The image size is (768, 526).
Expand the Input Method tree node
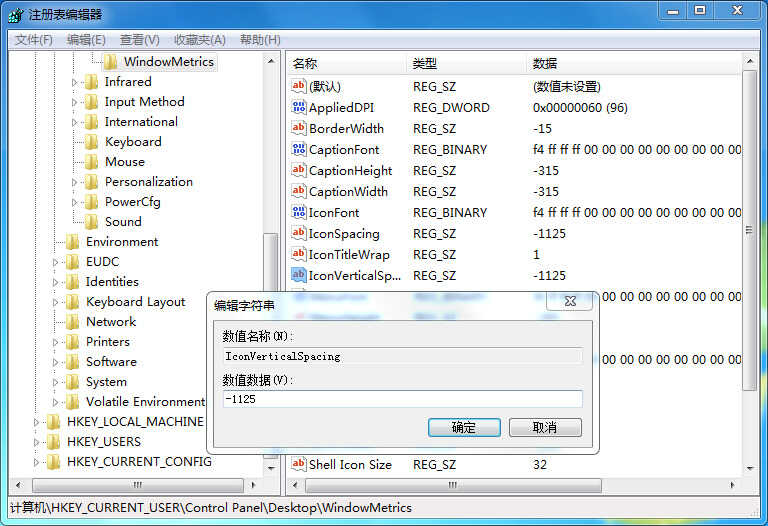point(74,102)
